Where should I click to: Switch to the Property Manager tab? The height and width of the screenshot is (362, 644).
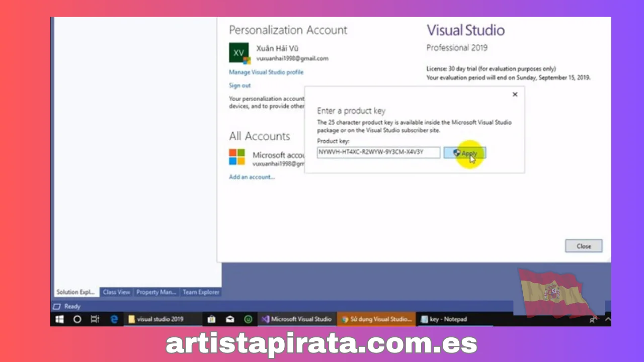tap(156, 292)
